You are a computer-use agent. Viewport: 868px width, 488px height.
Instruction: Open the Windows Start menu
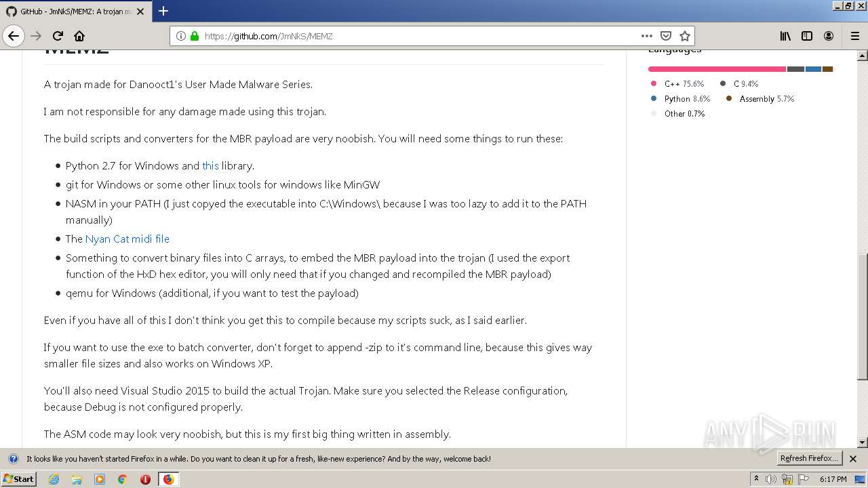pyautogui.click(x=18, y=479)
